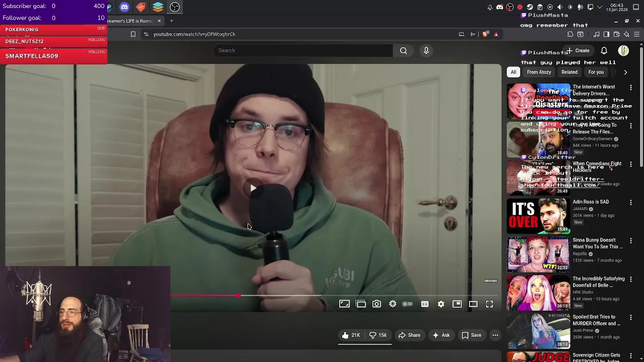Start voice search with the microphone
Viewport: 644px width, 362px height.
point(426,50)
